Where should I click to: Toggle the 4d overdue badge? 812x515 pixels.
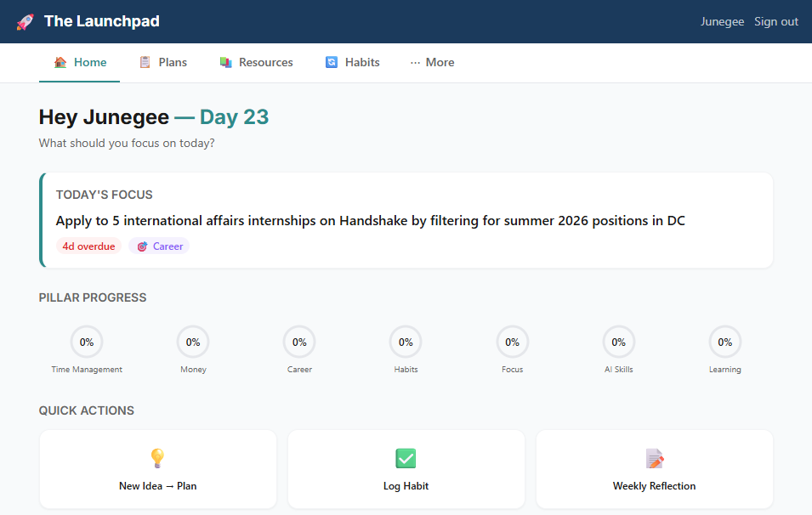pos(88,246)
